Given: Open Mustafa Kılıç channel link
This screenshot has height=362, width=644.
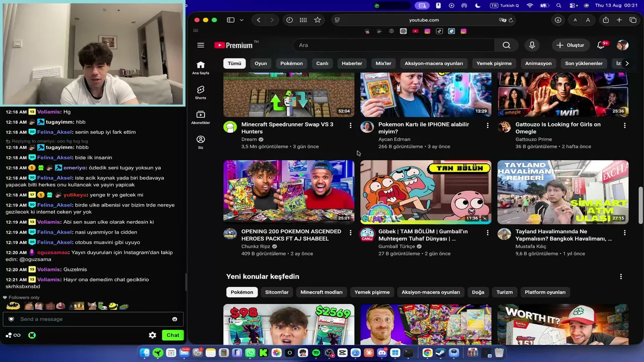Looking at the screenshot, I should click(531, 246).
